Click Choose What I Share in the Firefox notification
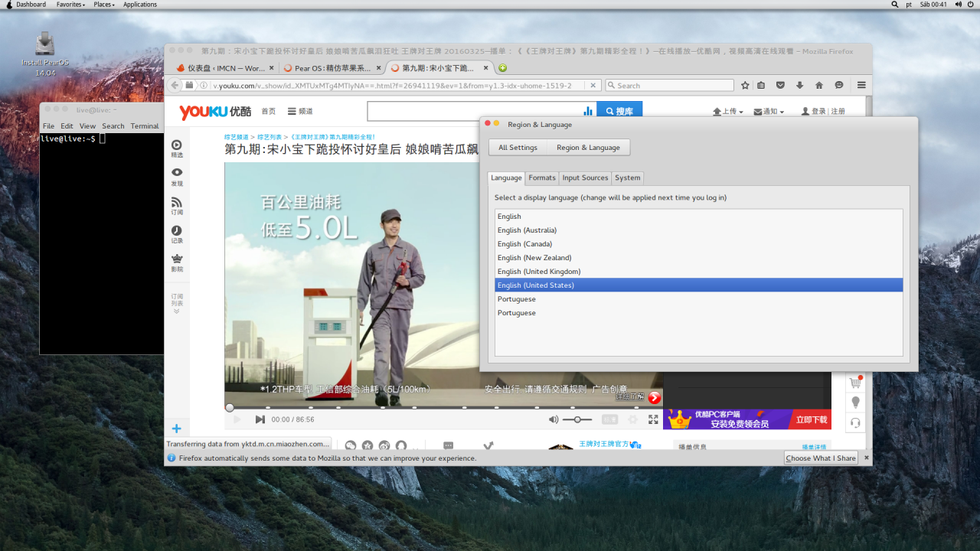 click(821, 458)
